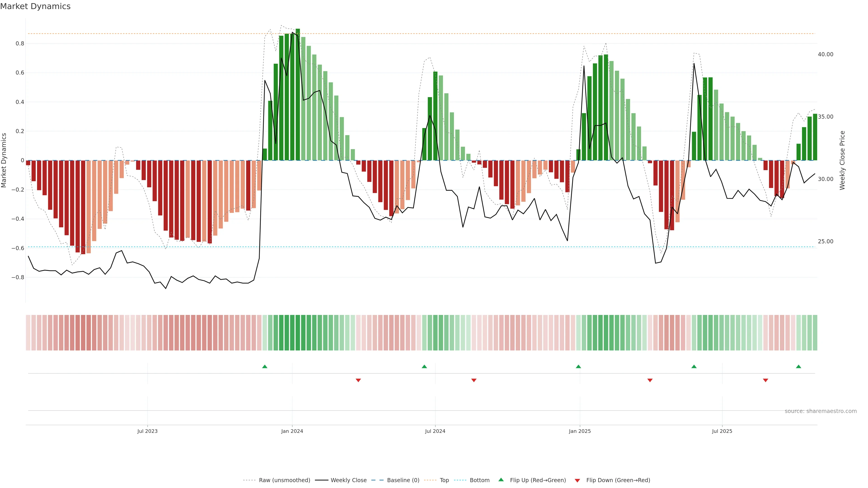Click the red flip-down marker after Jul 2024
The image size is (868, 488).
474,380
